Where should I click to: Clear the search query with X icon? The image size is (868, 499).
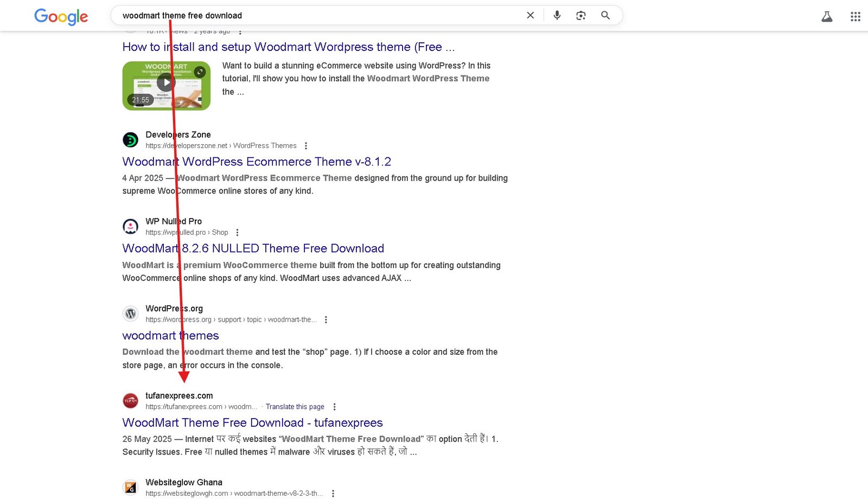(x=531, y=15)
